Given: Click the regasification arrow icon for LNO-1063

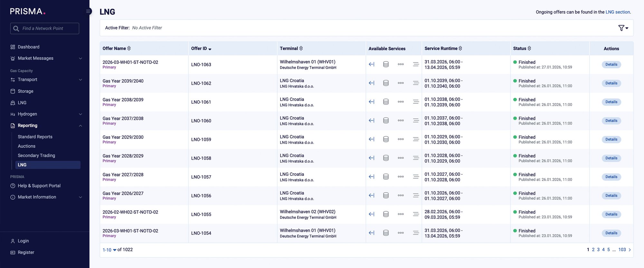Looking at the screenshot, I should click(x=371, y=64).
